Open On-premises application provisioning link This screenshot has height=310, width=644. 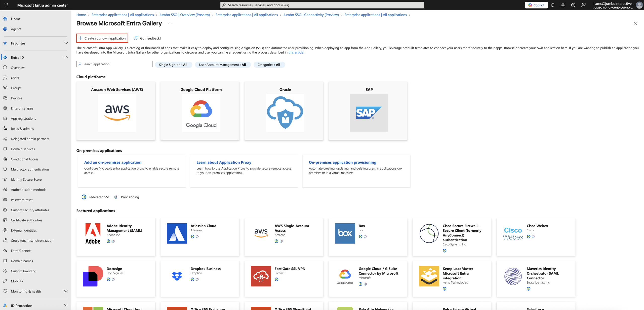[x=342, y=162]
